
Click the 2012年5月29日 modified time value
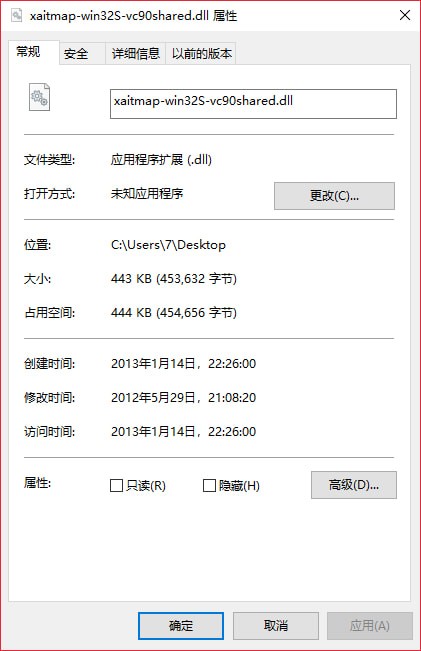tap(183, 397)
